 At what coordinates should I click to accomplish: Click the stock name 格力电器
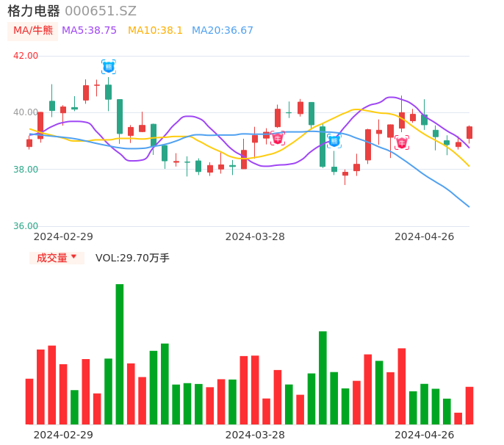click(x=34, y=11)
